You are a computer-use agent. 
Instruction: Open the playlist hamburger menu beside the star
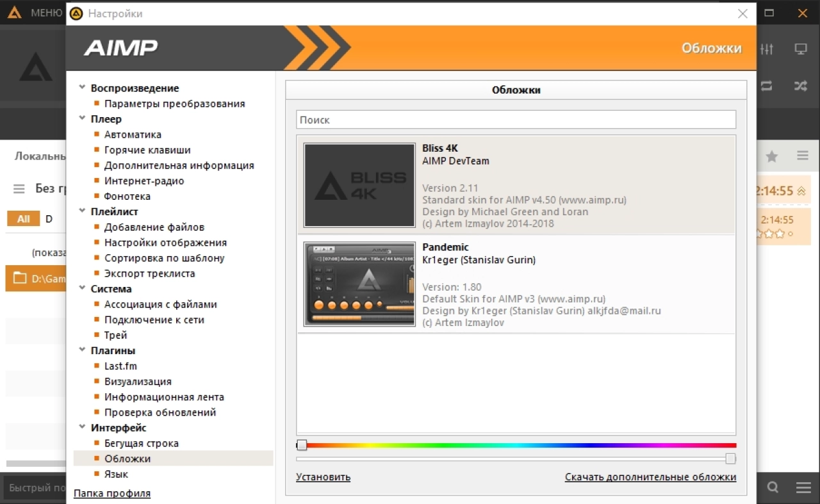[x=803, y=156]
